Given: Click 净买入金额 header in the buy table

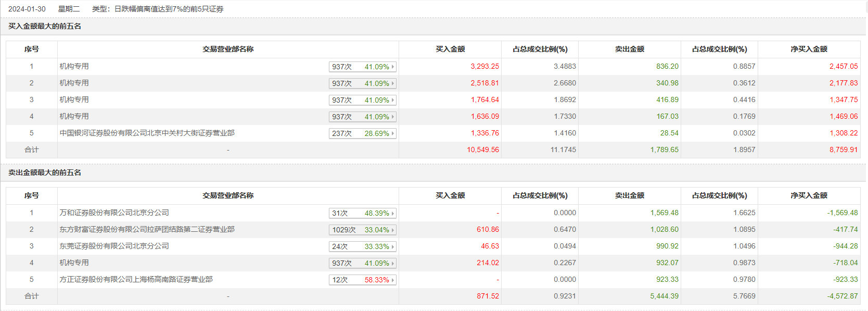Looking at the screenshot, I should [809, 49].
